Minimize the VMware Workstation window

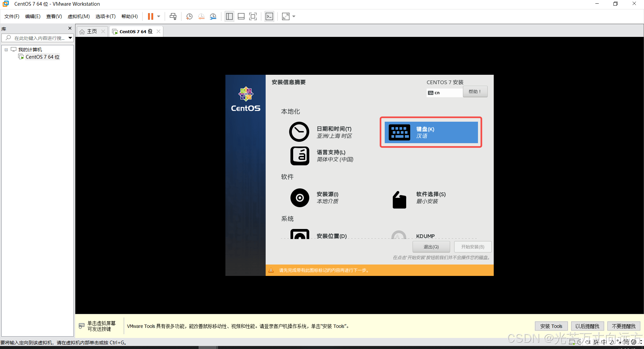point(597,4)
